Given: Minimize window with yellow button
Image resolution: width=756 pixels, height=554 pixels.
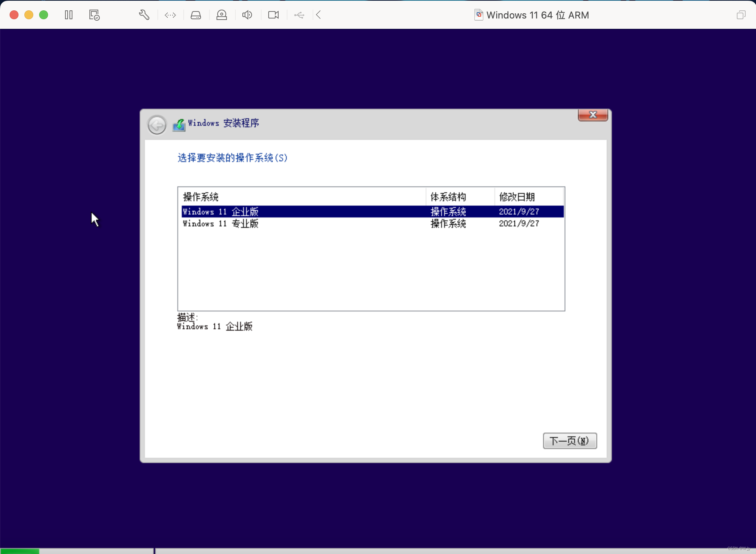Looking at the screenshot, I should click(x=29, y=15).
